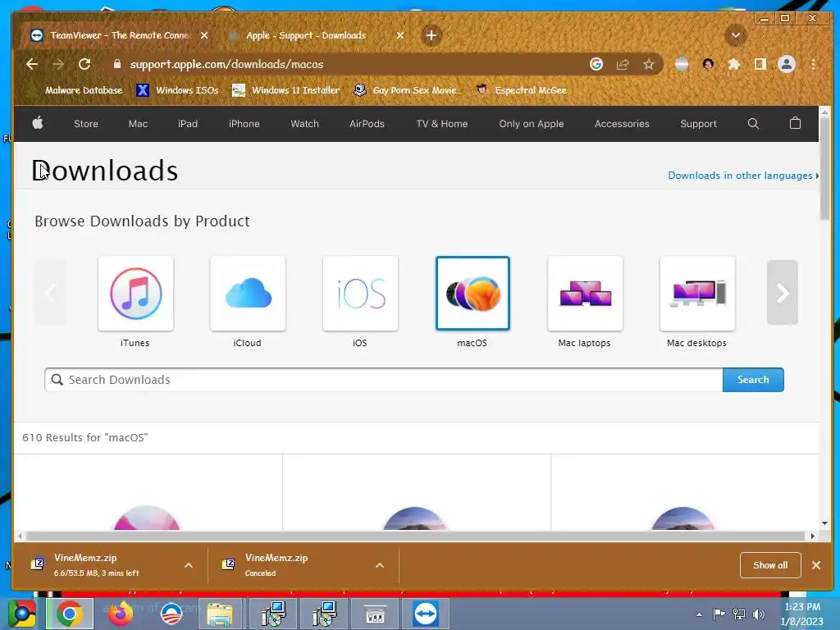Screen dimensions: 840x630
Task: Open the Windows Start button
Action: click(x=21, y=614)
